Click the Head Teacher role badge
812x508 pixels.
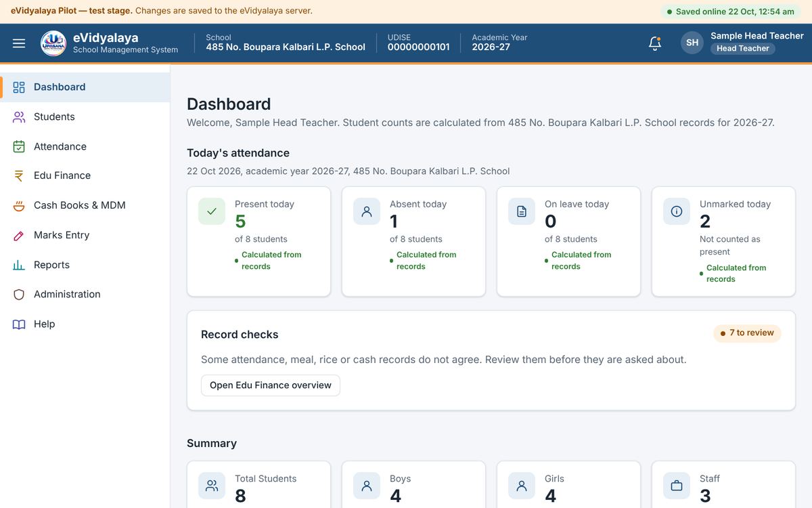tap(742, 49)
